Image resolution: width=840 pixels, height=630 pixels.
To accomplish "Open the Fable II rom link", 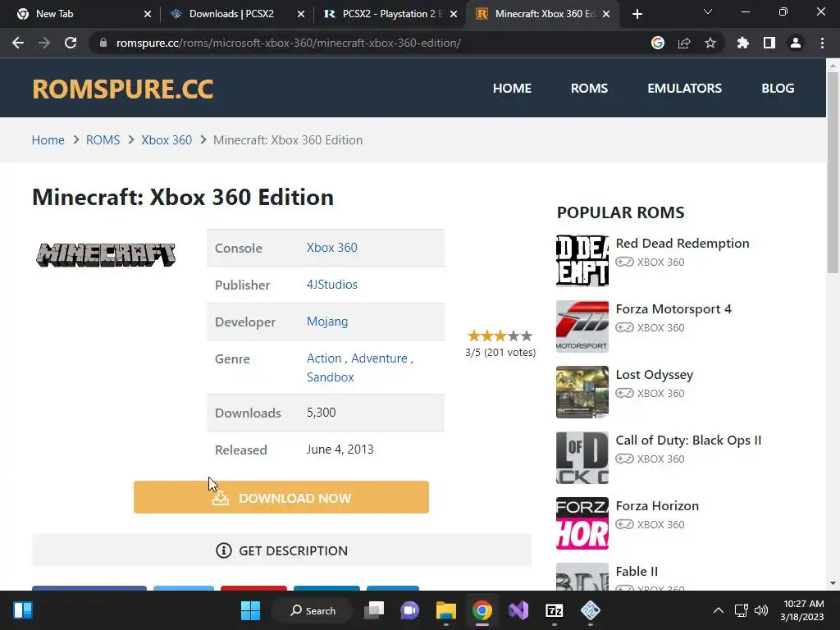I will (637, 572).
